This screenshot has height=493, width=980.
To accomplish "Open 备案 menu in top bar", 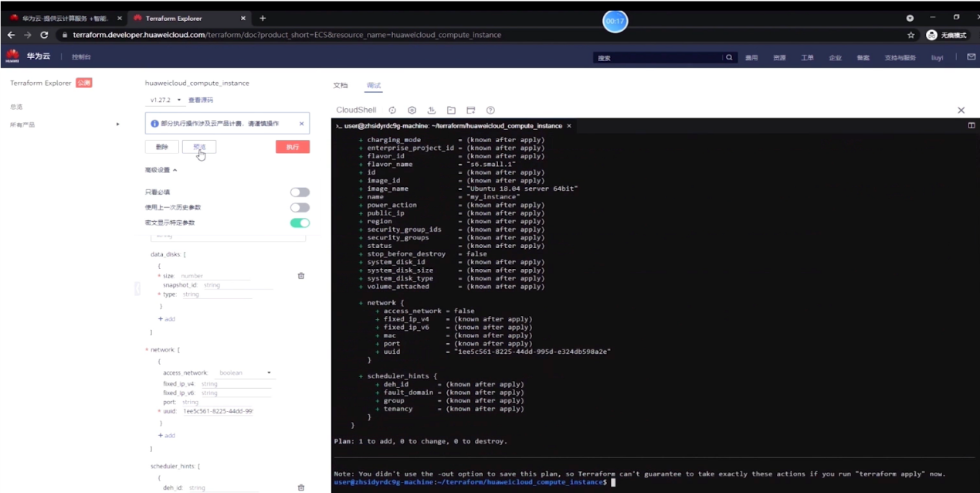I will pos(863,58).
